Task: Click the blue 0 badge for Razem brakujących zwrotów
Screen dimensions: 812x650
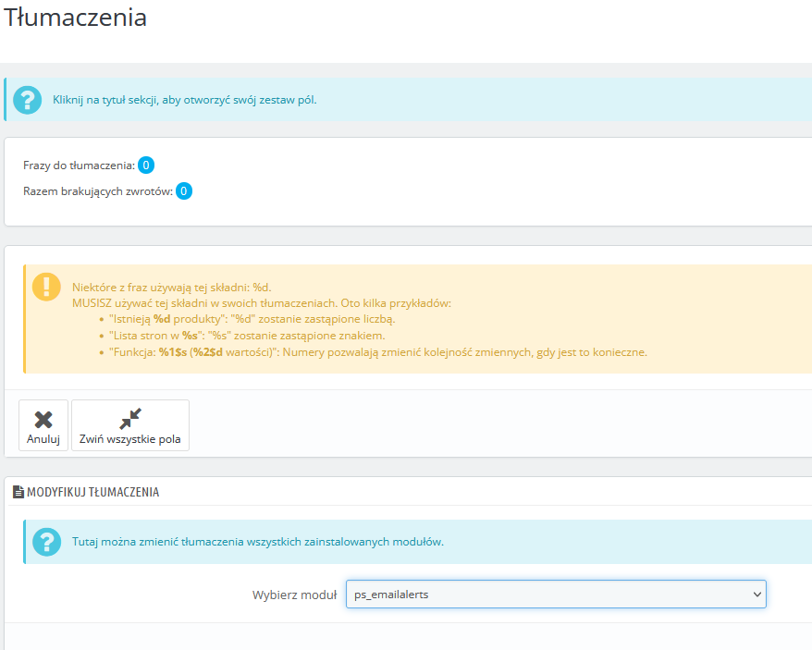Action: tap(184, 191)
